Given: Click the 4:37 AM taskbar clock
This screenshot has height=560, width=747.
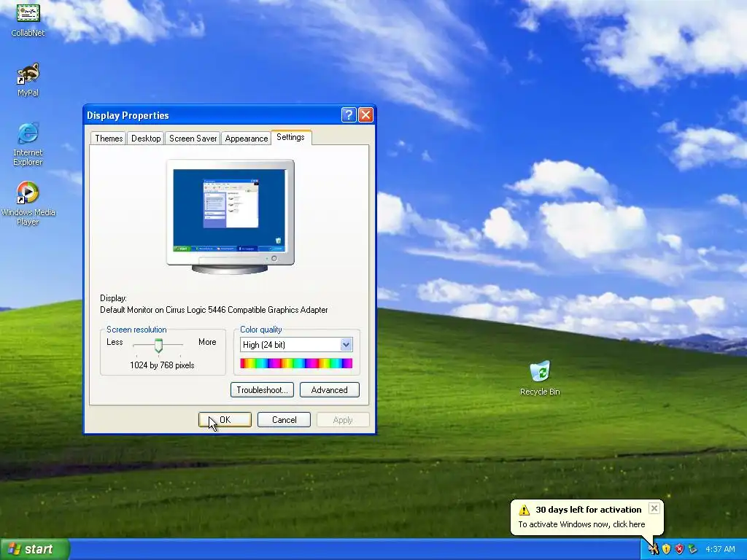Looking at the screenshot, I should pos(720,549).
